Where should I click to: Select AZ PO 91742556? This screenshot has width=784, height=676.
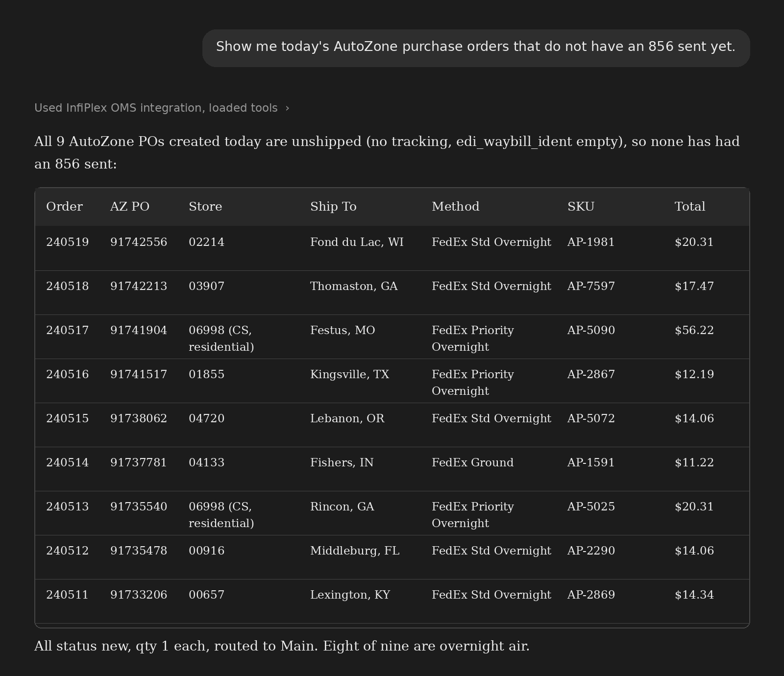(x=139, y=242)
